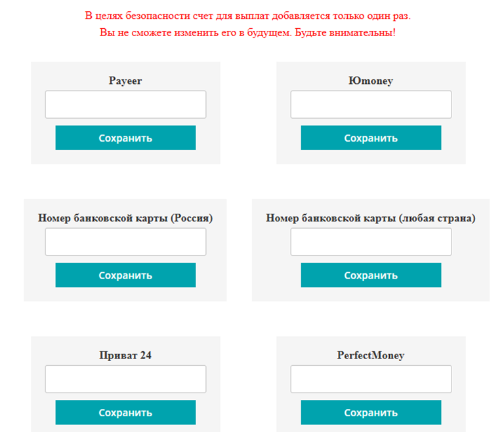Save the Russia bank card number
The width and height of the screenshot is (504, 432).
[125, 275]
